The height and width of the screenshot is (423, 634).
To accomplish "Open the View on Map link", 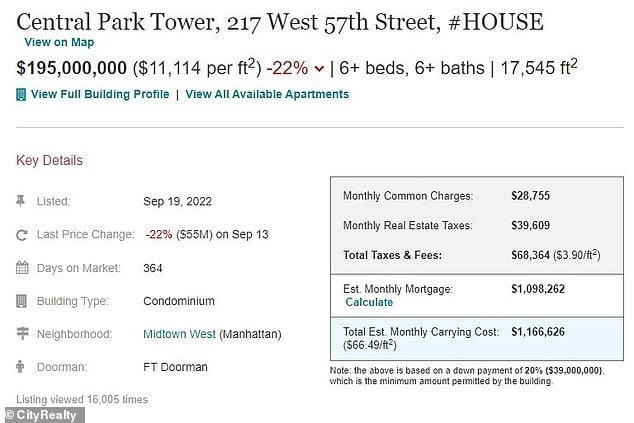I will (x=60, y=43).
